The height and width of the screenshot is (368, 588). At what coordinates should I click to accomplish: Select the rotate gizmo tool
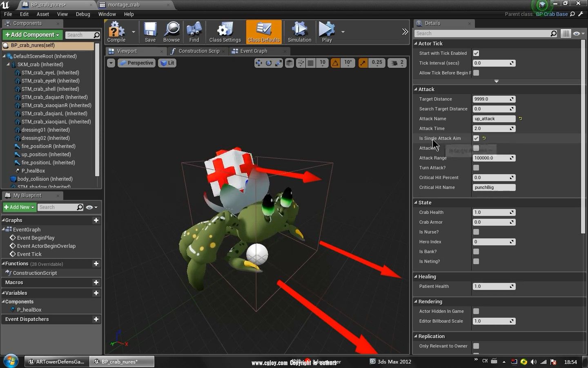pos(268,63)
